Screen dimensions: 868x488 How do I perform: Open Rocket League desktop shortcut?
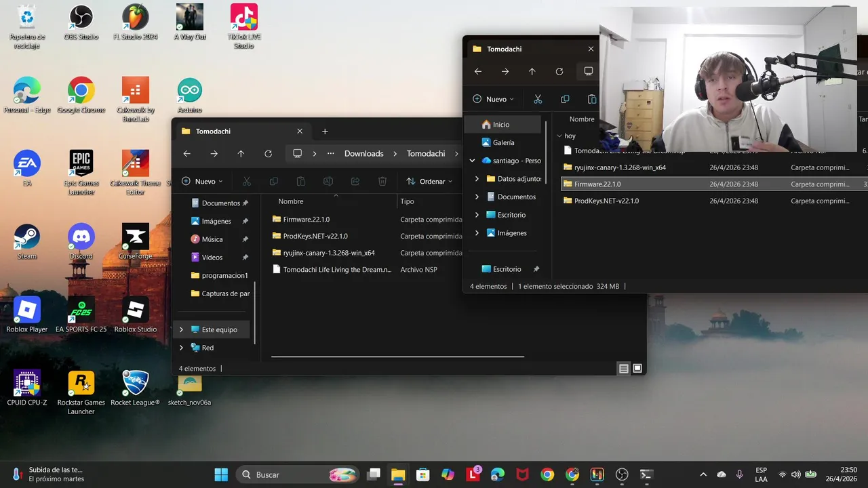coord(136,388)
